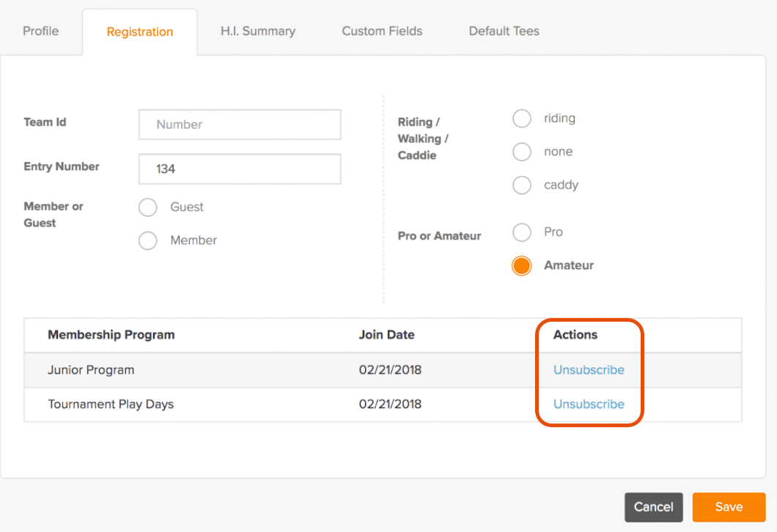Open the Custom Fields tab
This screenshot has height=532, width=777.
382,32
